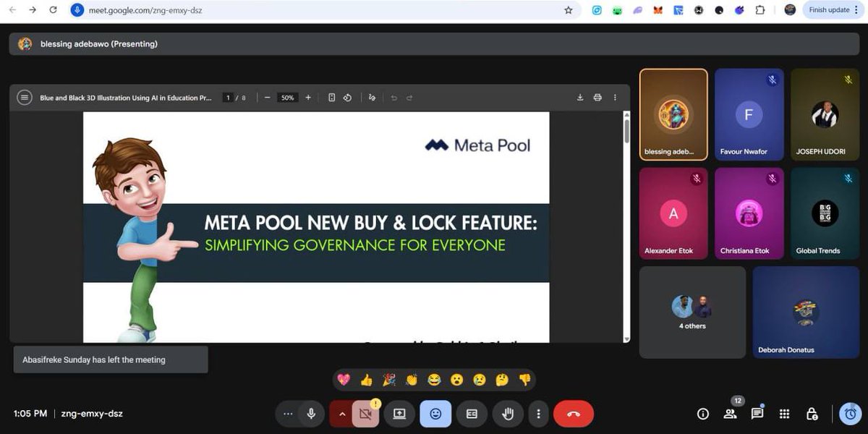The height and width of the screenshot is (434, 868).
Task: Open the 4 others participant tile
Action: [x=693, y=312]
